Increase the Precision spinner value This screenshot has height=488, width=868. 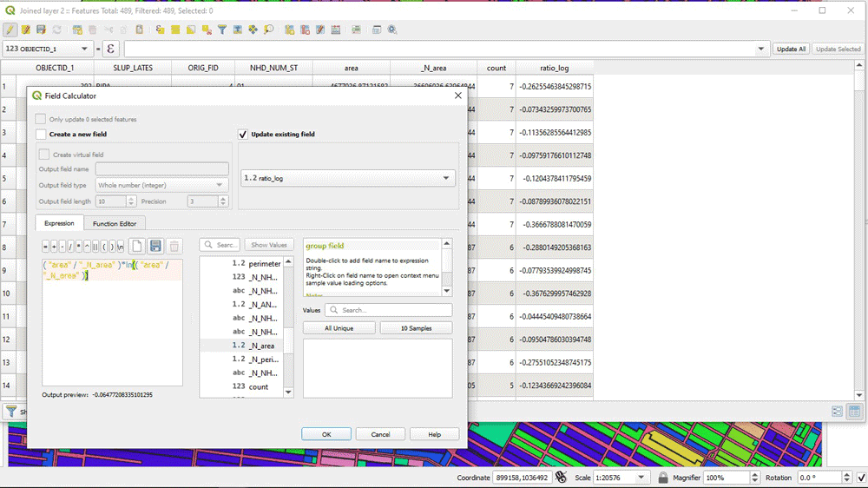223,198
